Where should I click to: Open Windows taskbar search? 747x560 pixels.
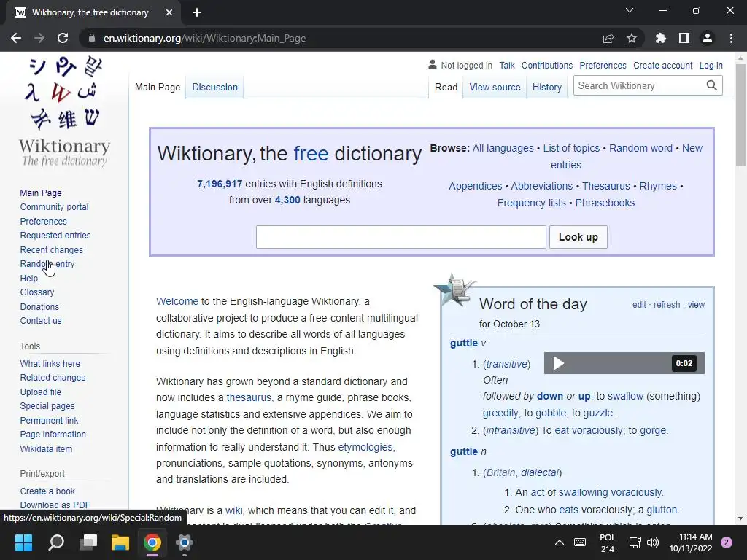pos(56,542)
